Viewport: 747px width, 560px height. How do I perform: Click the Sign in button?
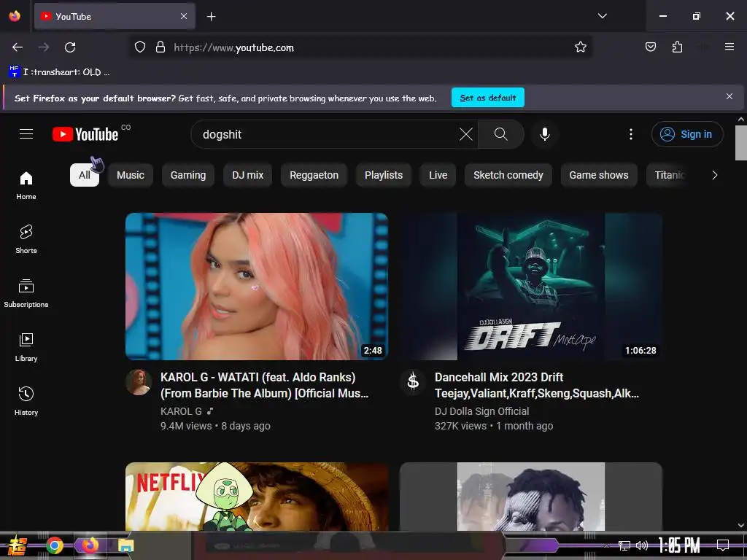687,134
